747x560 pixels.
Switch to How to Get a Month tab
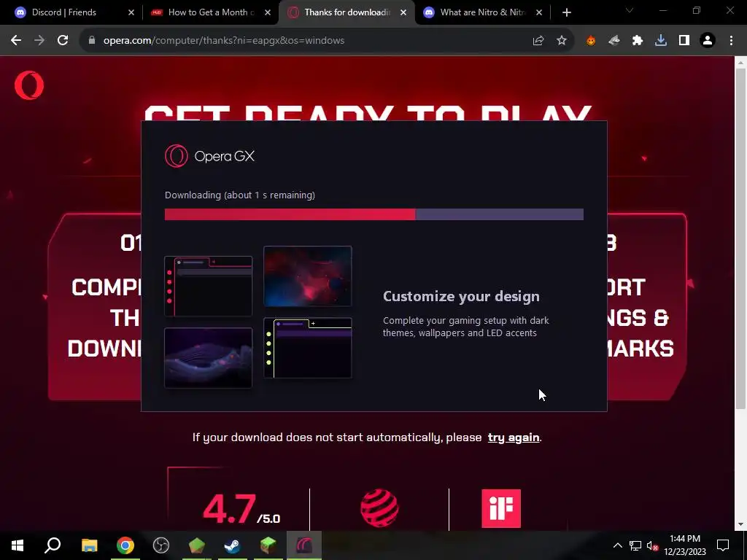[x=211, y=12]
